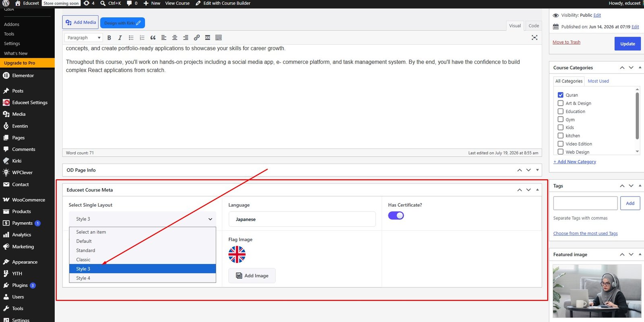Open comments from admin bar
Viewport: 644px width, 322px height.
[x=132, y=3]
